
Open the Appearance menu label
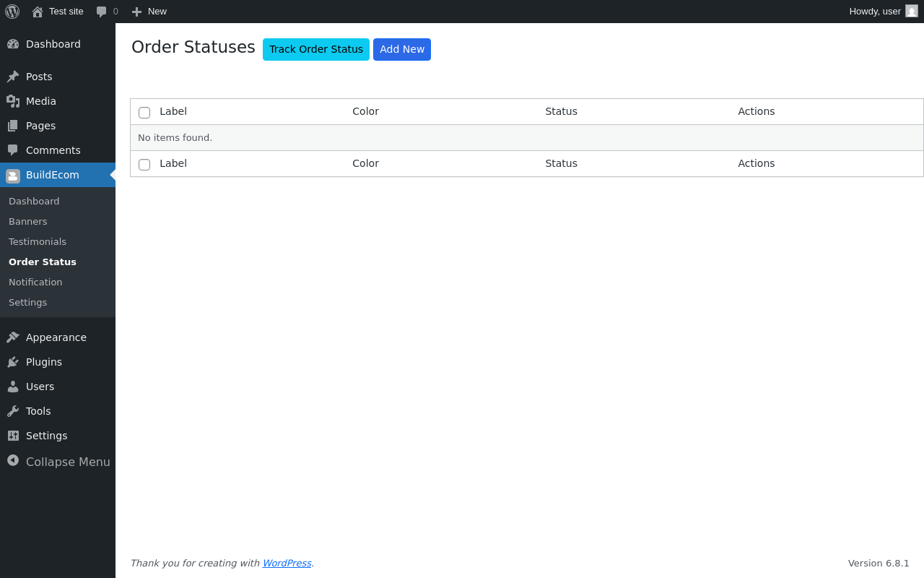coord(56,337)
